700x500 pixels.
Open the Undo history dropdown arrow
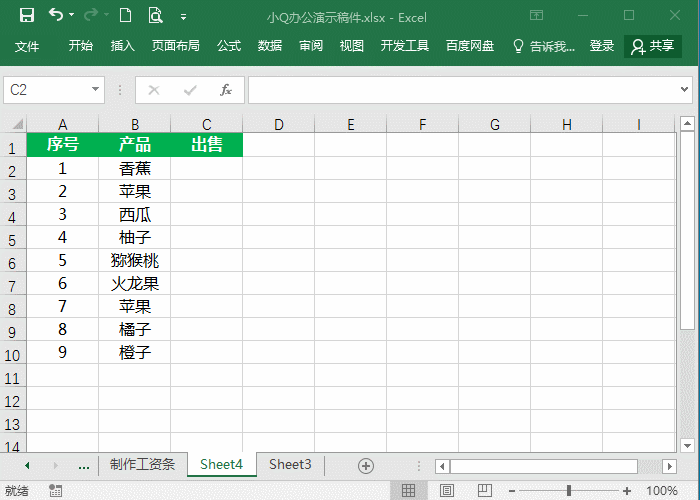pos(71,16)
